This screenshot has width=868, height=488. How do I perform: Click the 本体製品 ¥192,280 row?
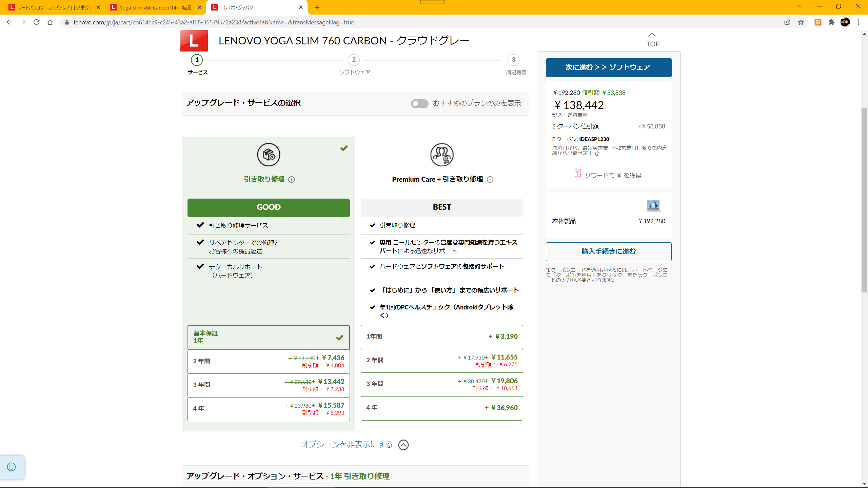pyautogui.click(x=608, y=221)
